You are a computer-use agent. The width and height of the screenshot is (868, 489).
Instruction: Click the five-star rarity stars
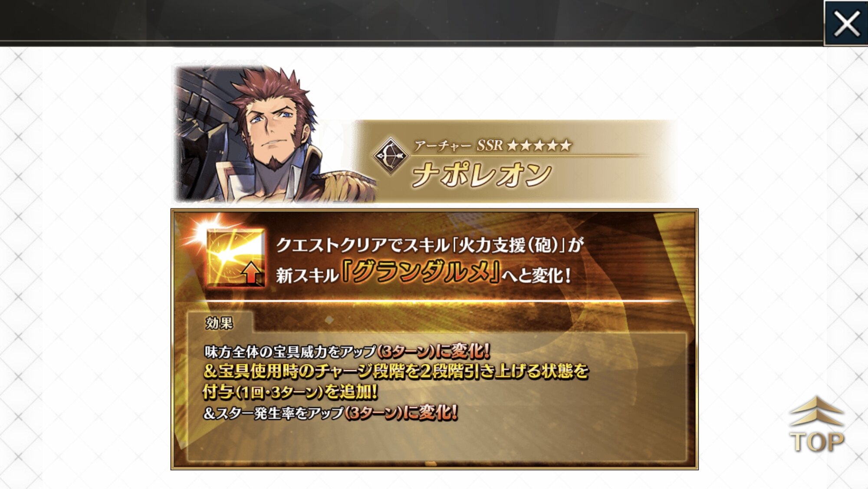point(539,145)
